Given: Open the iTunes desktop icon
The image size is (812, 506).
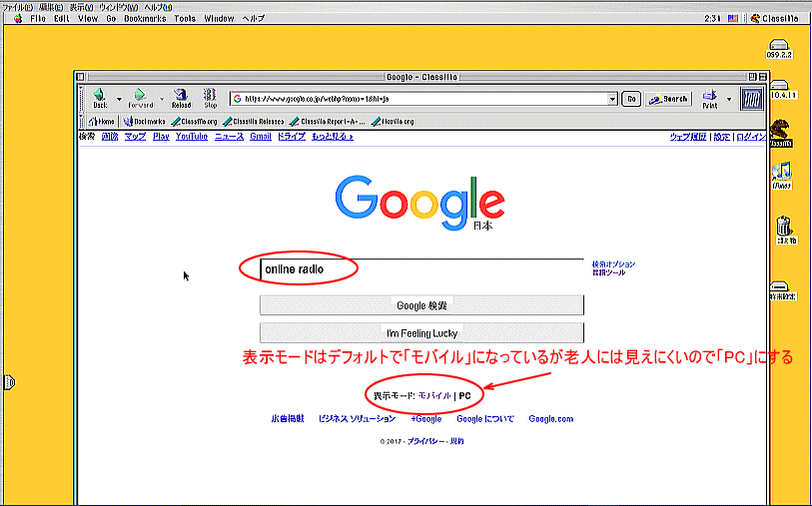Looking at the screenshot, I should pos(782,173).
